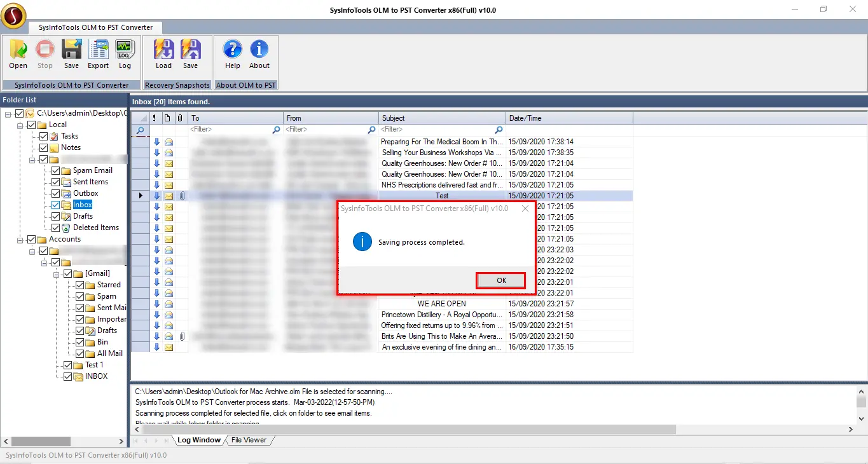Viewport: 868px width, 464px height.
Task: Click the envelope icon in WE ARE OPEN row
Action: coord(169,304)
